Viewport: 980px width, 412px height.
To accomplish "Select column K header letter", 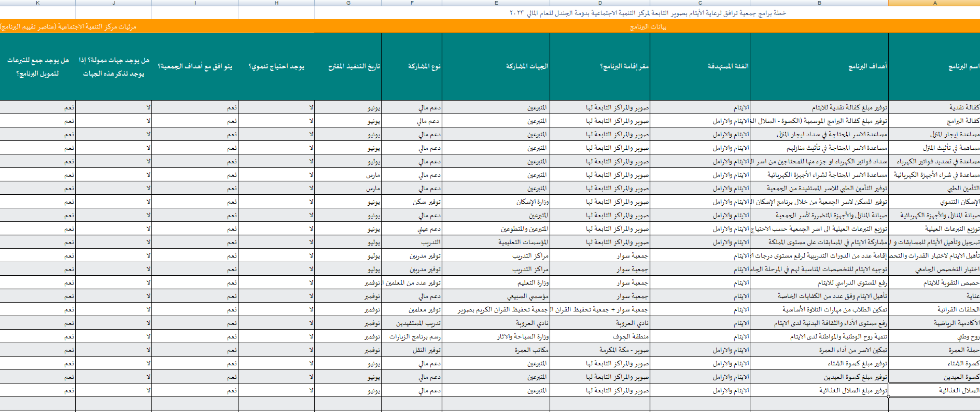I will [37, 3].
